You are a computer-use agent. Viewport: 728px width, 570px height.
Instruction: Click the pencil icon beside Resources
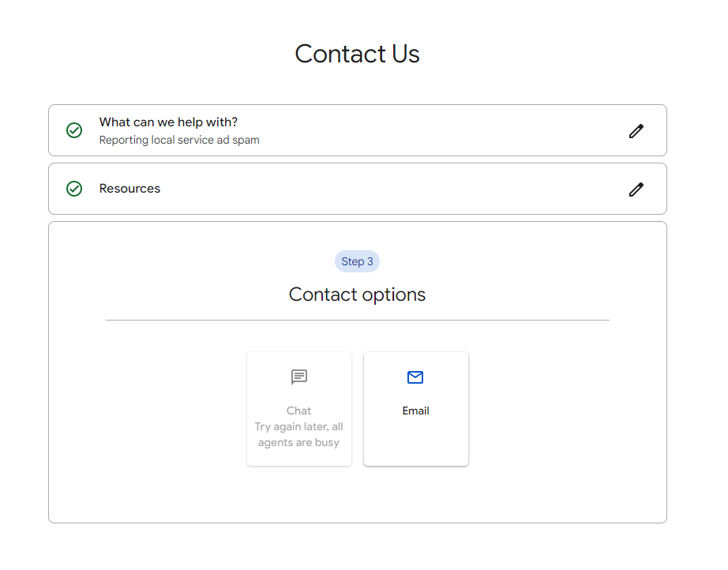[636, 189]
